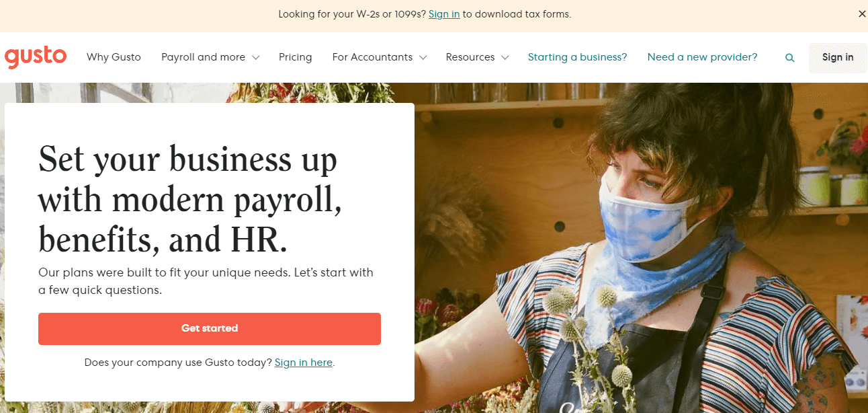Go to the Pricing page
Image resolution: width=868 pixels, height=413 pixels.
pyautogui.click(x=296, y=57)
